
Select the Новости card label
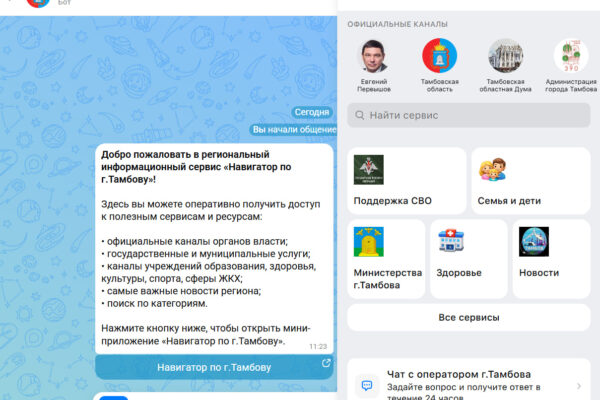click(x=539, y=273)
